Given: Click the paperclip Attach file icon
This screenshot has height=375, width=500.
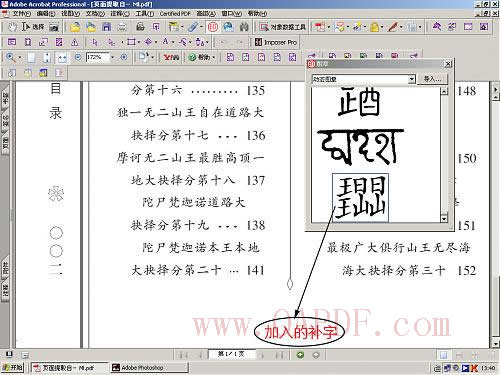Looking at the screenshot, I should click(x=193, y=27).
